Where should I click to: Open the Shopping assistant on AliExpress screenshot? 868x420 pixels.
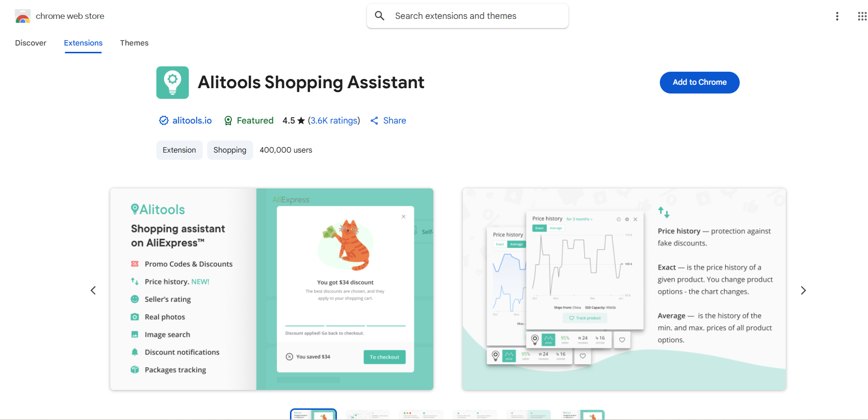click(x=272, y=289)
